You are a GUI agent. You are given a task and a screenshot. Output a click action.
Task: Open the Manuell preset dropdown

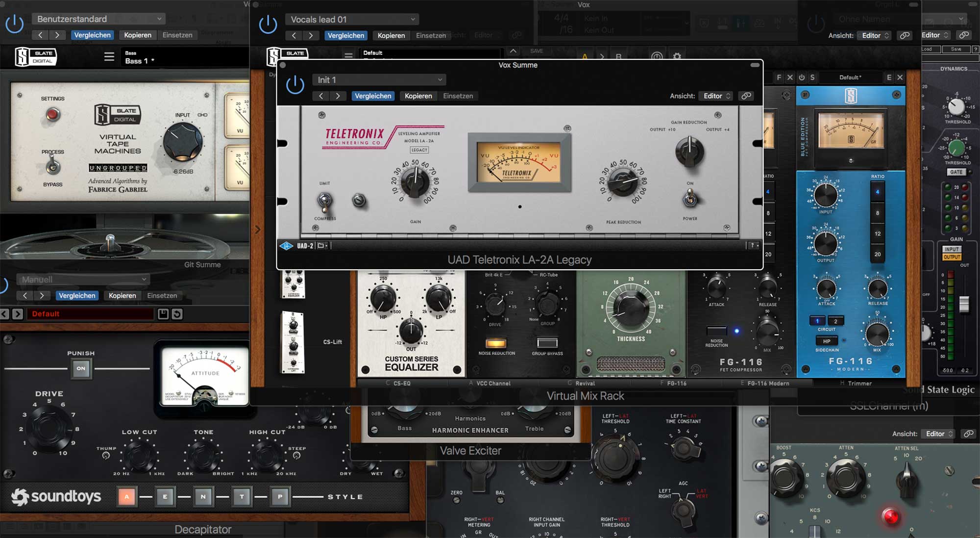84,280
